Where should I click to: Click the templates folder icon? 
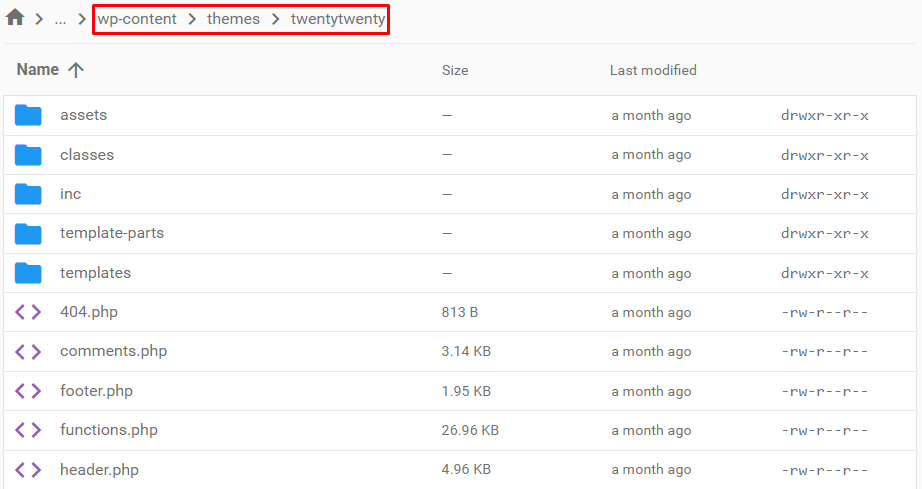coord(28,273)
